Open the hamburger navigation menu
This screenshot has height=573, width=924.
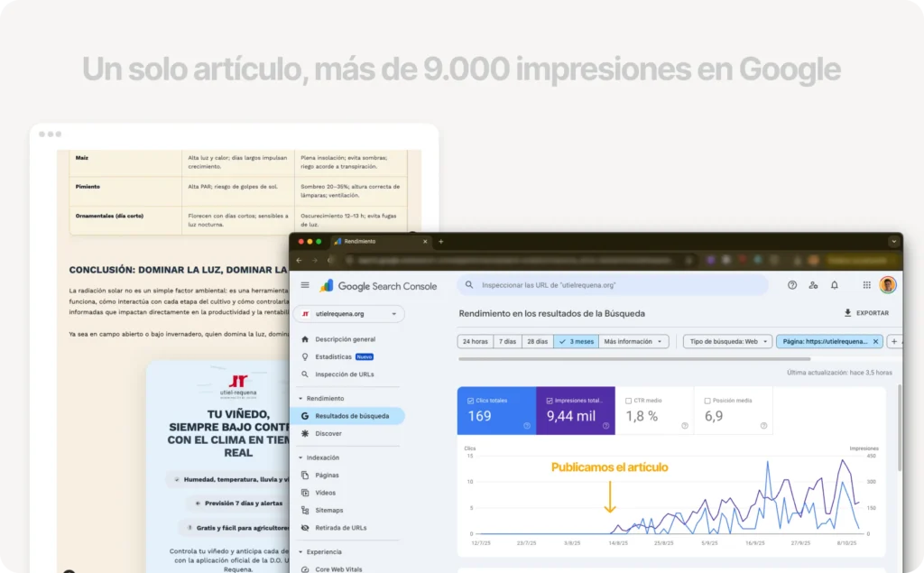pos(305,285)
